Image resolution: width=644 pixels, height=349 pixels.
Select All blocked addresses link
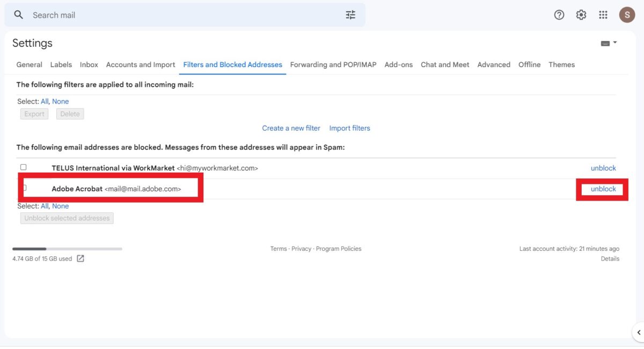pyautogui.click(x=45, y=206)
